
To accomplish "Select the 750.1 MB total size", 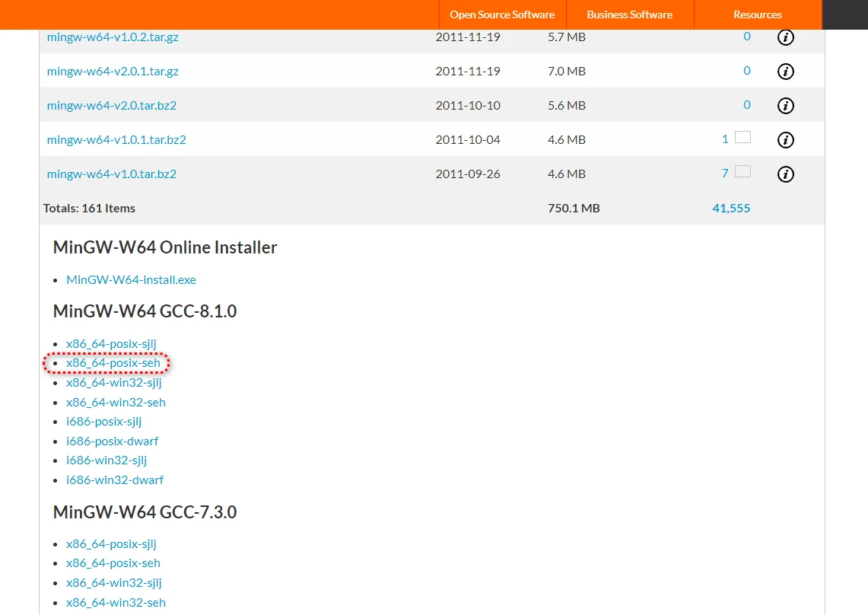I will 574,209.
